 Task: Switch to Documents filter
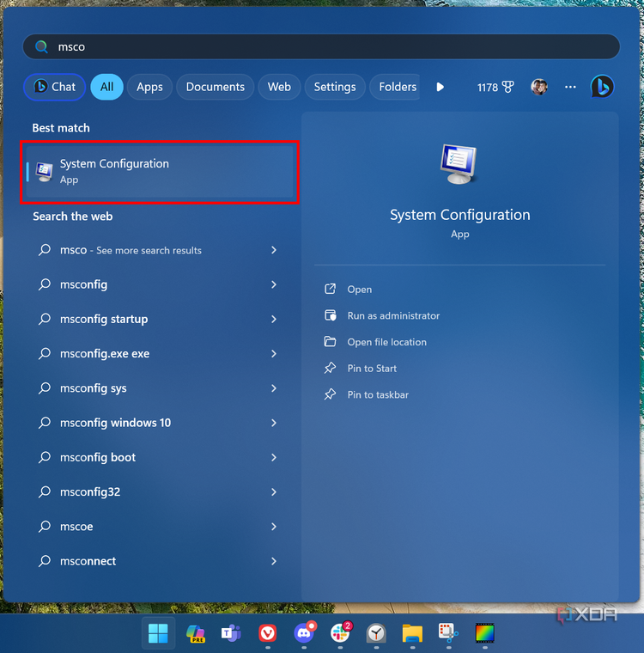coord(216,87)
